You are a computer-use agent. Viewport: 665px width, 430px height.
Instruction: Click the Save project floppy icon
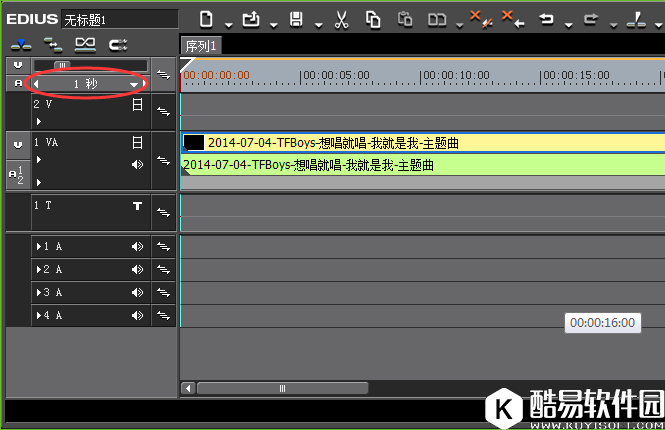point(296,19)
